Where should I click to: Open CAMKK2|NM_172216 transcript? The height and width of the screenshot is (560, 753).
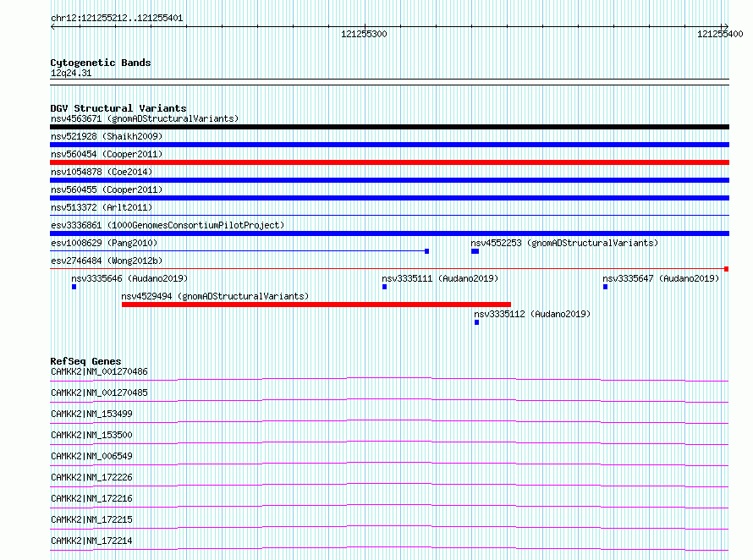click(91, 498)
